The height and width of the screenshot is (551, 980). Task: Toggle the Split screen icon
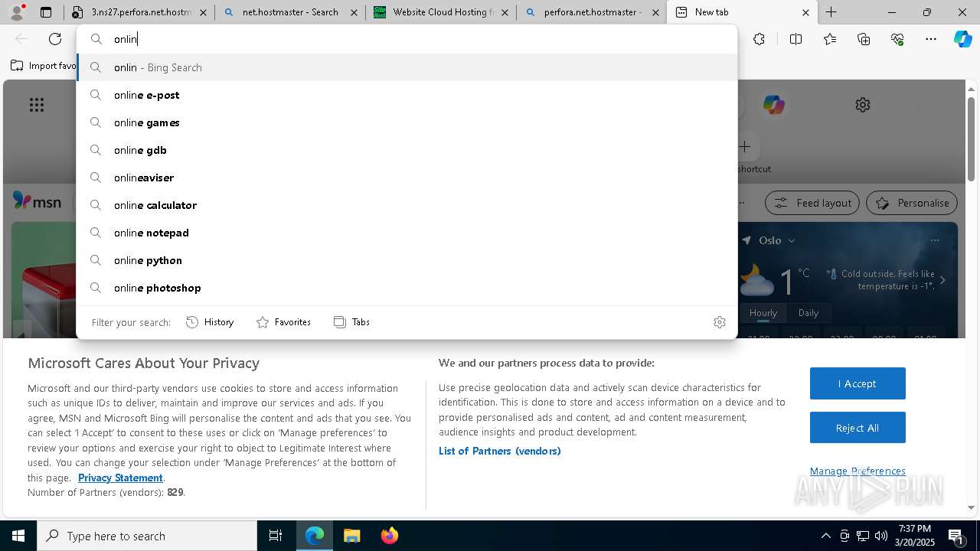795,39
